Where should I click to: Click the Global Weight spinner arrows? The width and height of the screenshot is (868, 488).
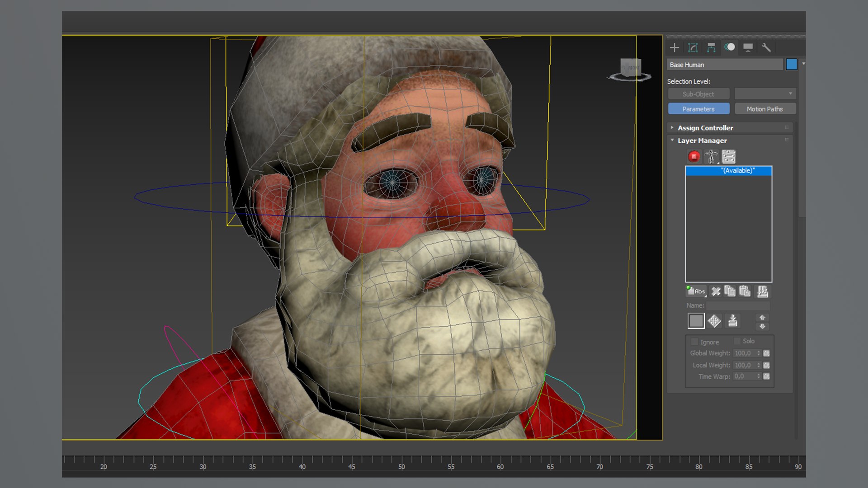pyautogui.click(x=759, y=353)
